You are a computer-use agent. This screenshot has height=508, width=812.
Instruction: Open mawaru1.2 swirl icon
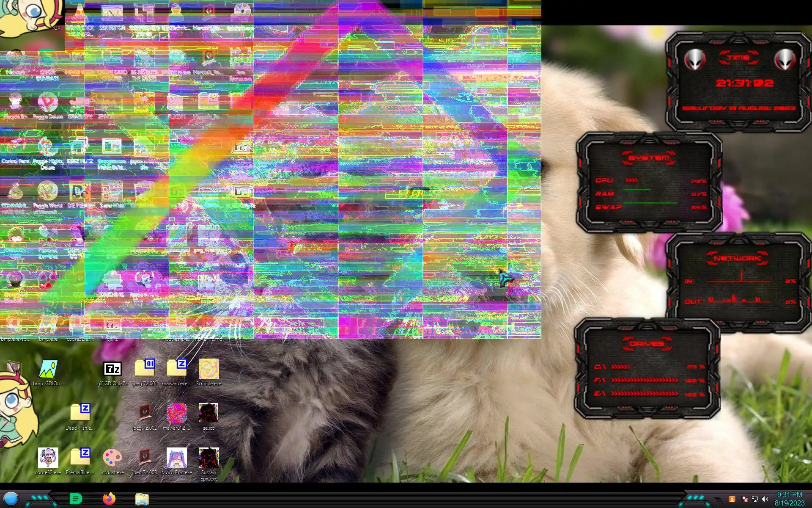176,413
